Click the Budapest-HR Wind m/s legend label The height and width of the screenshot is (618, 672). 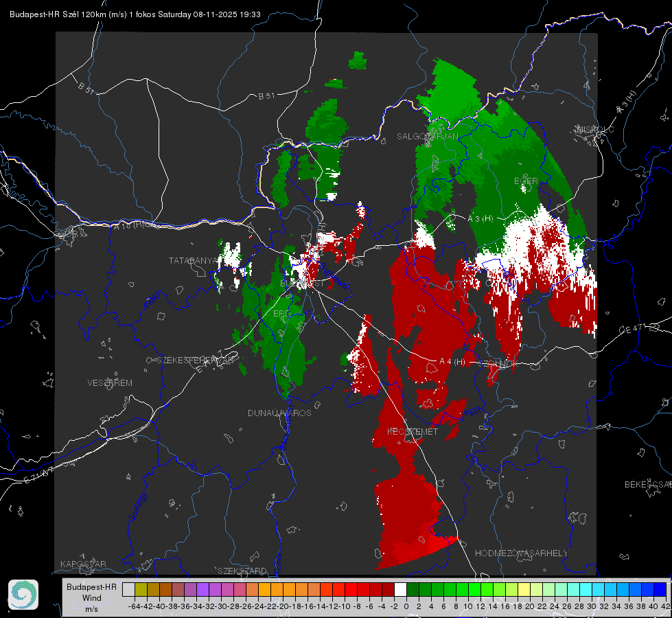(91, 597)
